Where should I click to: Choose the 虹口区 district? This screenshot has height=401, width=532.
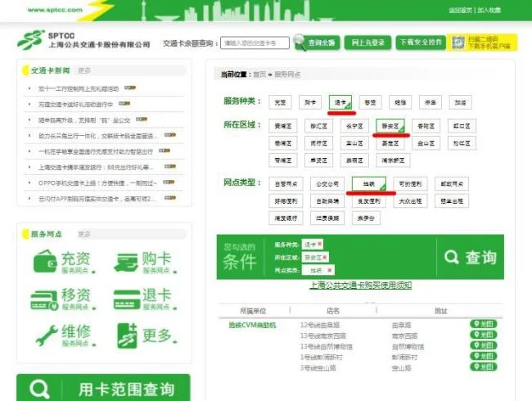[462, 126]
